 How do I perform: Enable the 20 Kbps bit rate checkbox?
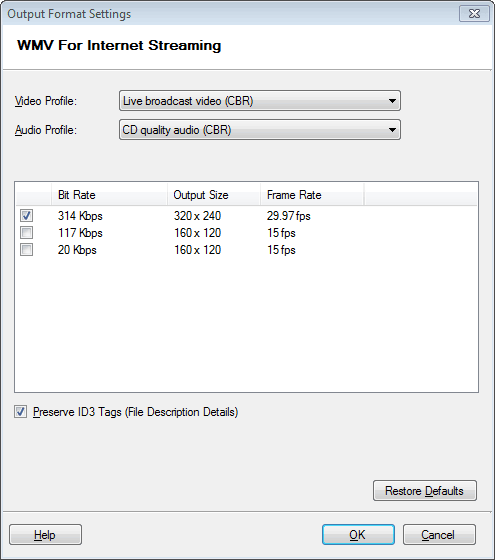pos(26,250)
